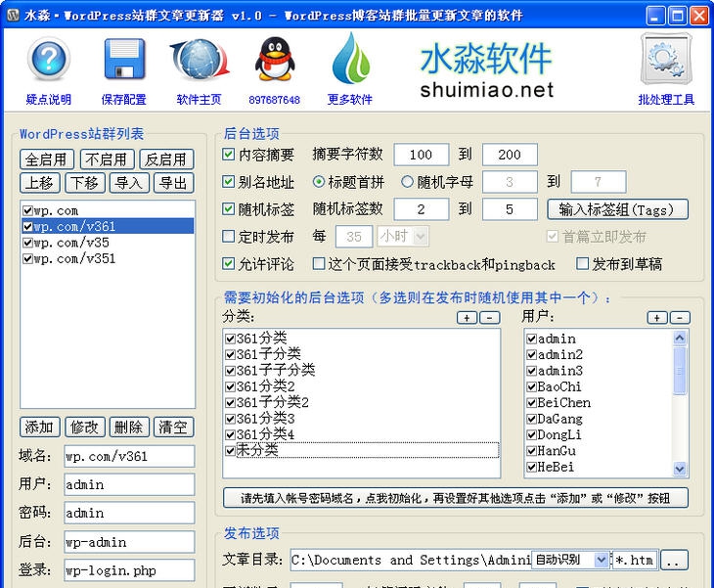Viewport: 714px width, 588px height.
Task: Uncheck BaoChi user checkbox
Action: [x=531, y=387]
